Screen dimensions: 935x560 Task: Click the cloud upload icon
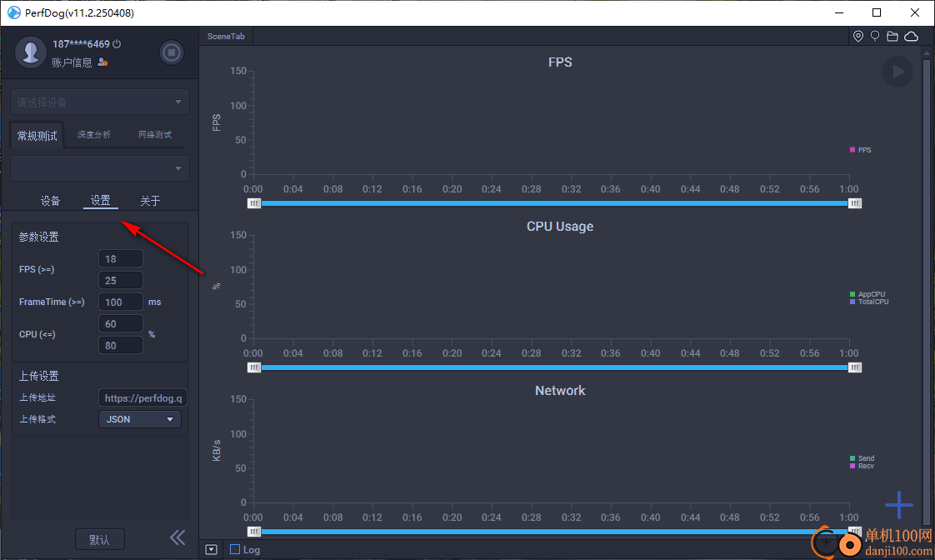pos(911,37)
